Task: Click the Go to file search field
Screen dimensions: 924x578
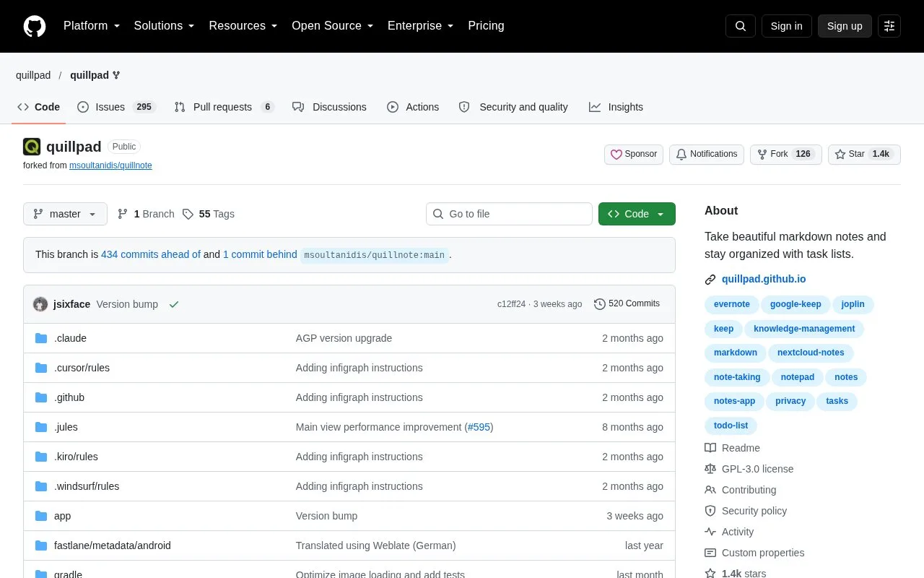Action: tap(509, 214)
